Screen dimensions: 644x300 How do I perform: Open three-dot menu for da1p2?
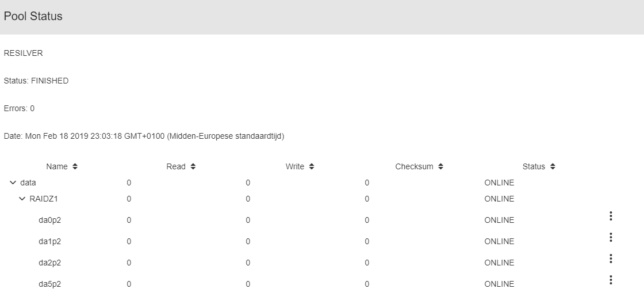tap(611, 237)
